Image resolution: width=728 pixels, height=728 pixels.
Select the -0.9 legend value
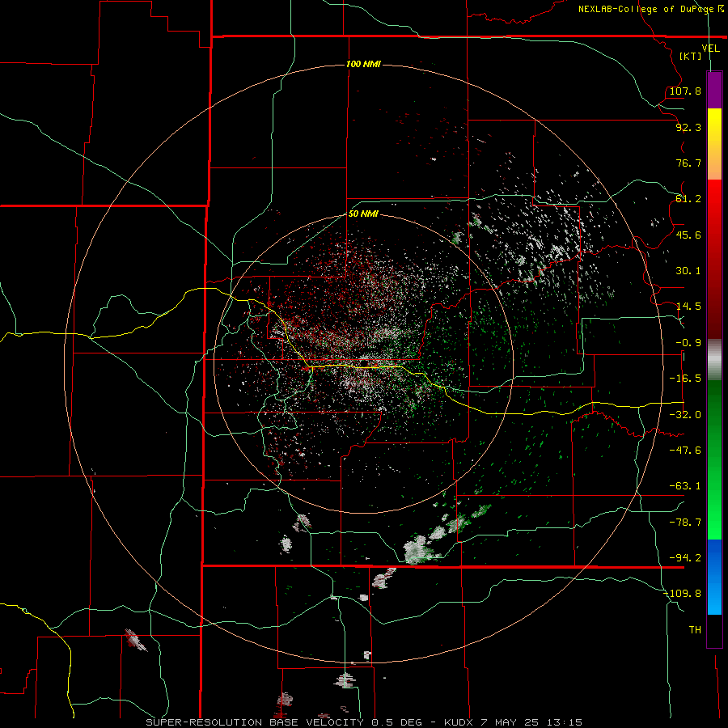[x=688, y=343]
